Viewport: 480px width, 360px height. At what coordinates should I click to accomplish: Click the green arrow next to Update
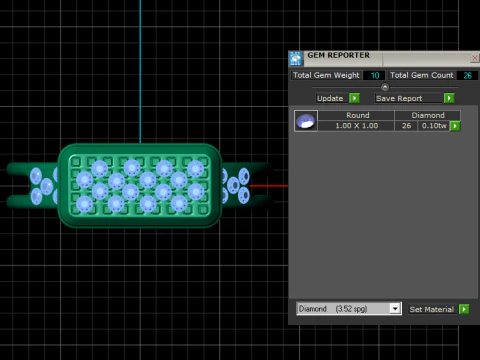coord(354,98)
